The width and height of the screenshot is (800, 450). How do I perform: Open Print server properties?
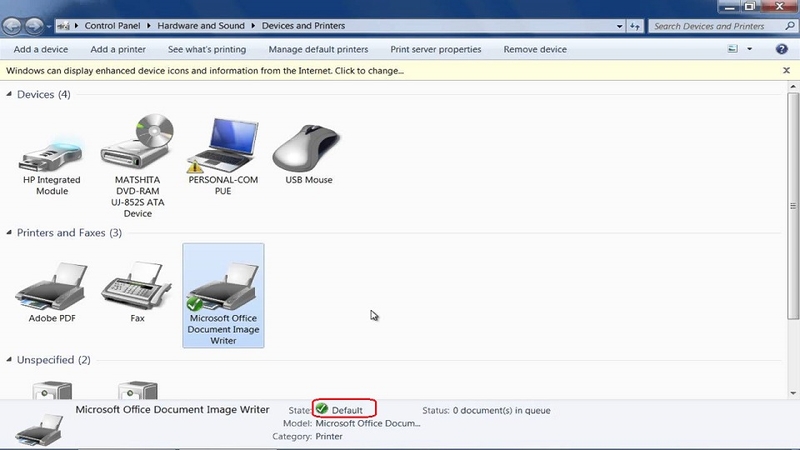[436, 49]
